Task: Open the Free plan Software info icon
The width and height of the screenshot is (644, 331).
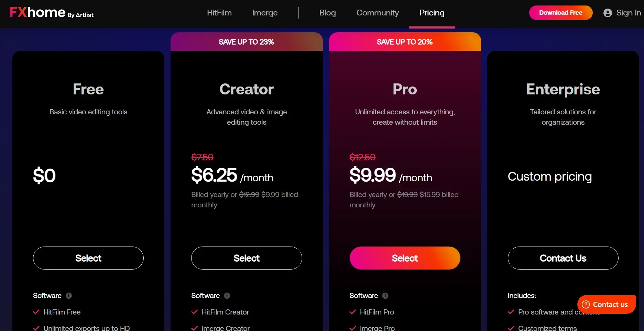Action: (69, 296)
